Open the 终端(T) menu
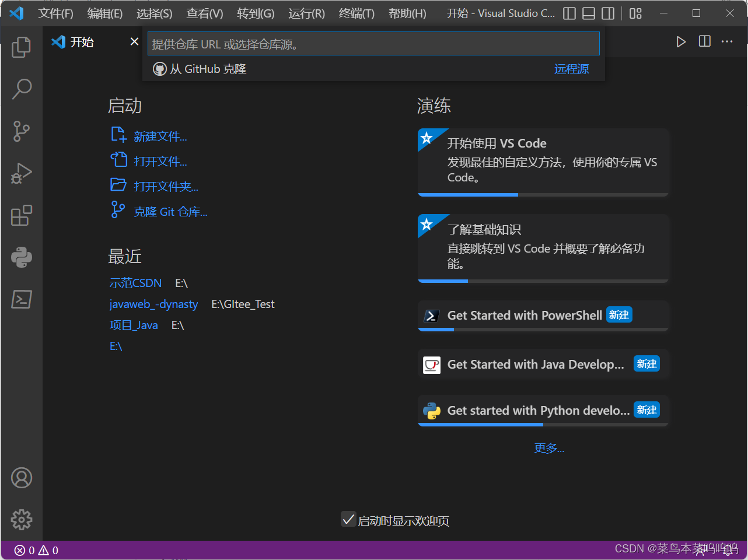The image size is (748, 560). click(x=356, y=13)
